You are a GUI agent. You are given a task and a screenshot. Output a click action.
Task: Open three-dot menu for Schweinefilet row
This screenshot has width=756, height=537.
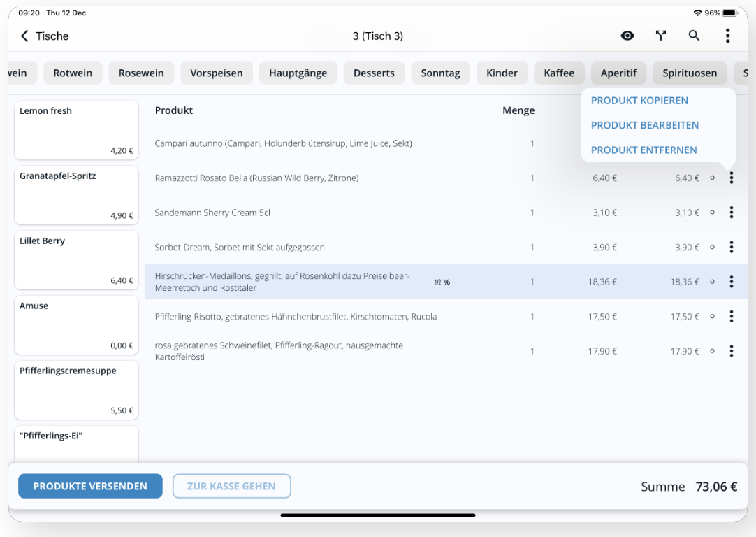(x=732, y=351)
